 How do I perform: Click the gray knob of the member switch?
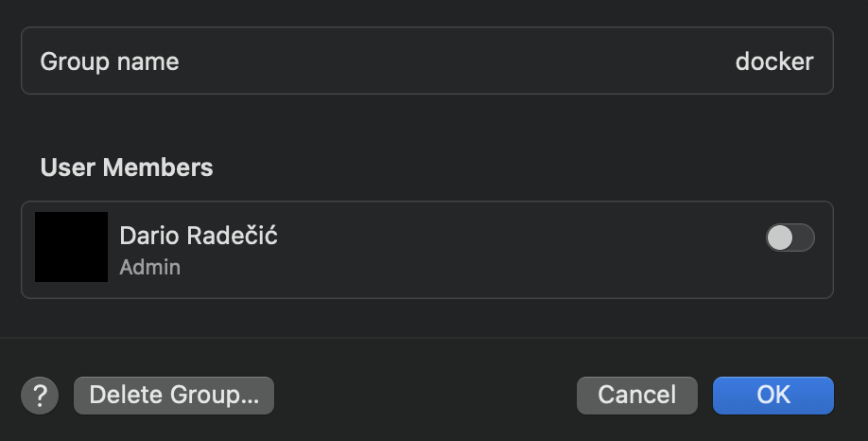tap(780, 238)
